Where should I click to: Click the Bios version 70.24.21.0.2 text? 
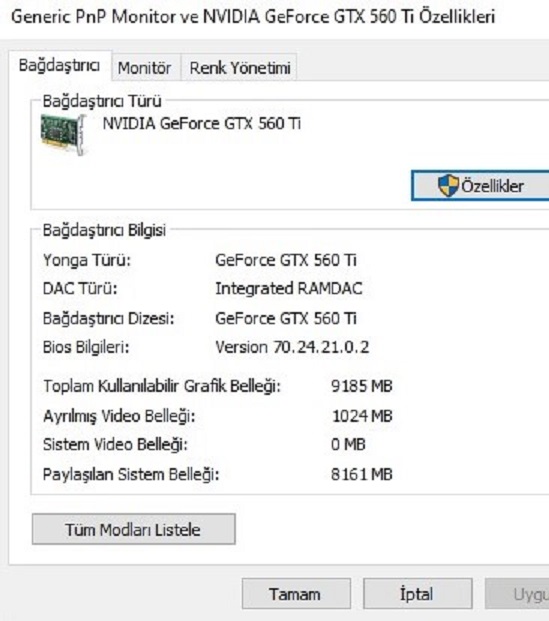pyautogui.click(x=292, y=347)
